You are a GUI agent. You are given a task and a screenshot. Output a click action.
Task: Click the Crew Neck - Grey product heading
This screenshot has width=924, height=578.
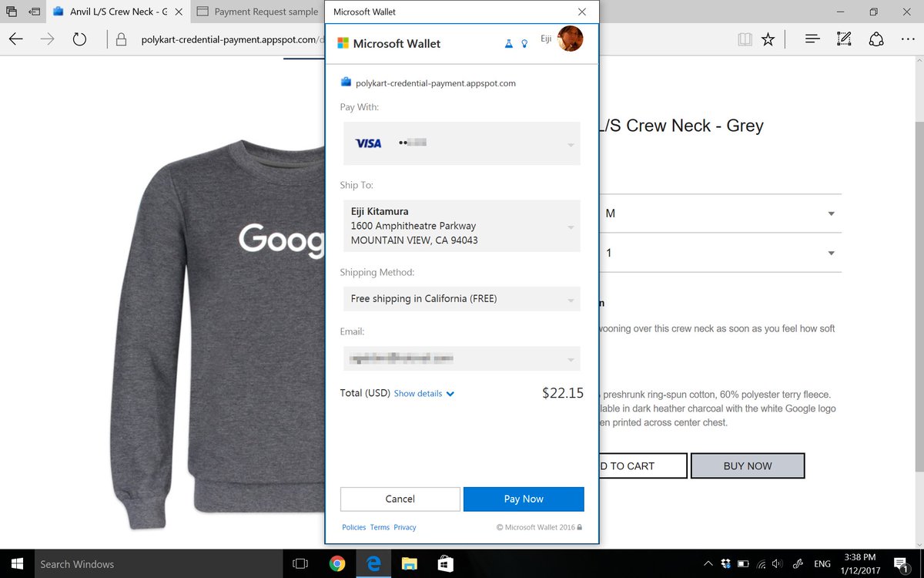[681, 126]
